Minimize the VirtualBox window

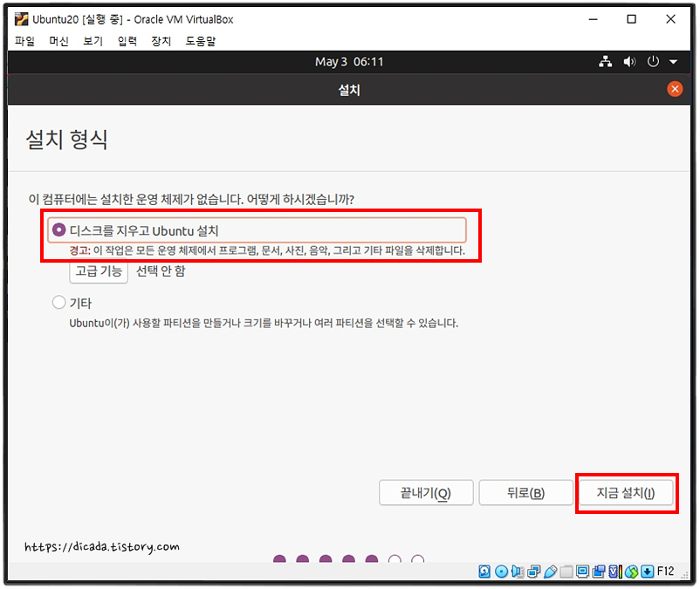[x=593, y=19]
